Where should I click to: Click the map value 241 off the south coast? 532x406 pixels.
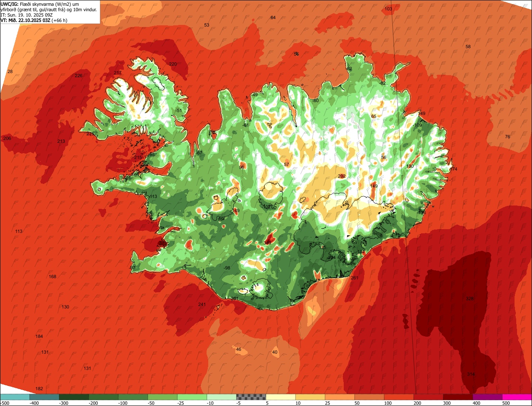(x=202, y=305)
